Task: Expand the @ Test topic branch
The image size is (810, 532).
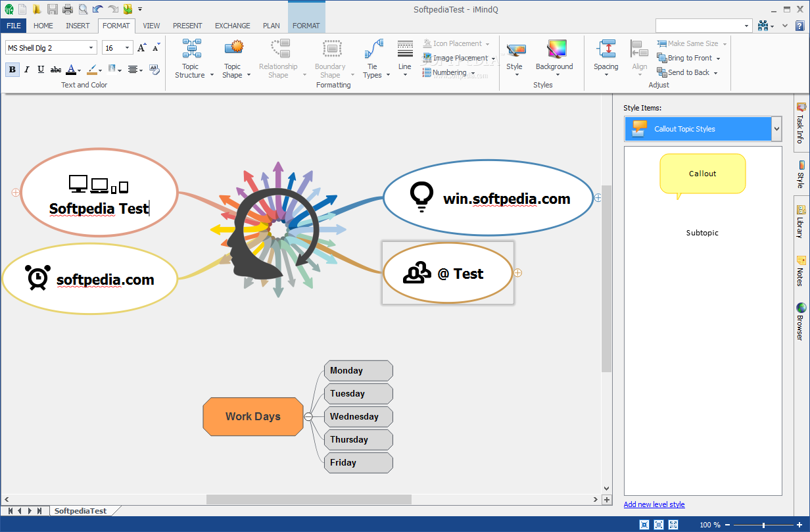Action: tap(518, 272)
